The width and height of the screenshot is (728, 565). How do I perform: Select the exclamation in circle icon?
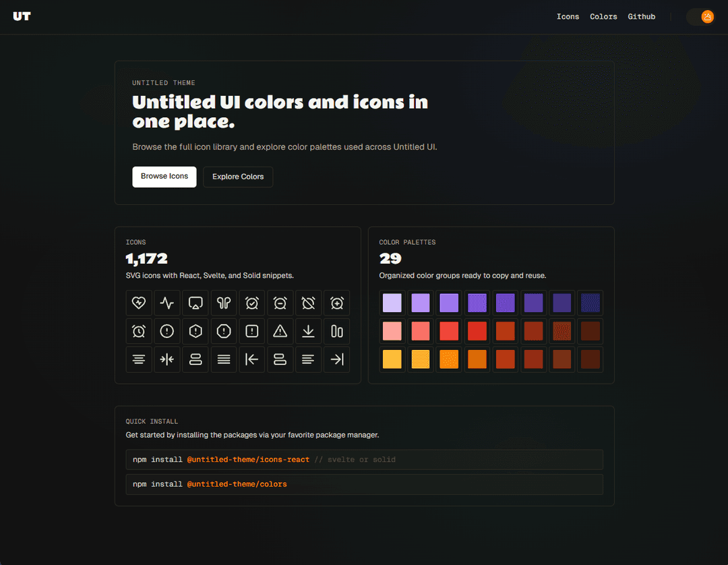click(x=167, y=332)
